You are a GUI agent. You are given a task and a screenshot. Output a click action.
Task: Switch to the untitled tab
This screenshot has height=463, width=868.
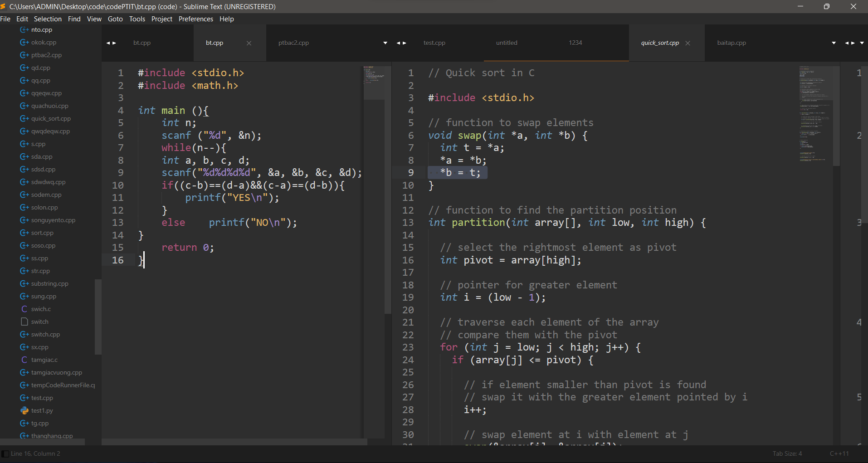tap(507, 43)
